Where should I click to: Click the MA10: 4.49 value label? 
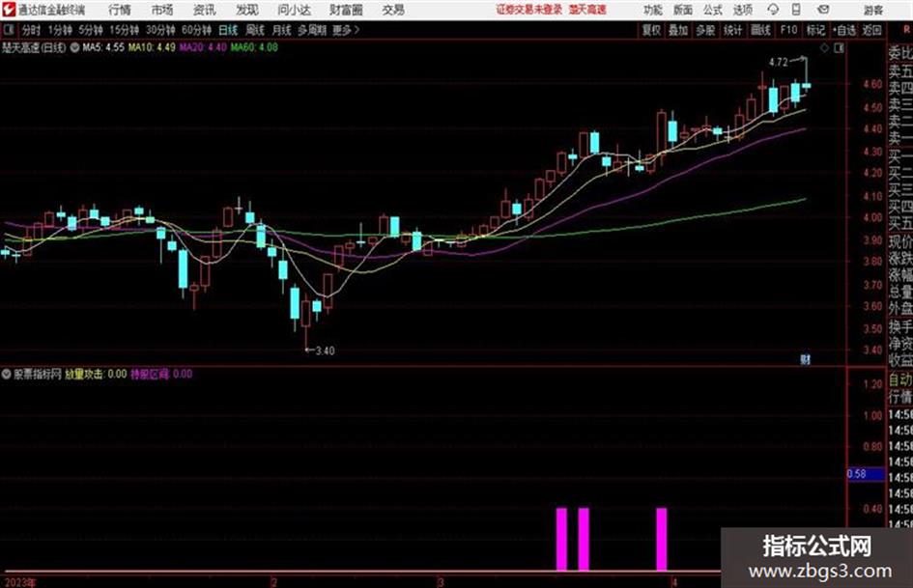click(x=152, y=47)
